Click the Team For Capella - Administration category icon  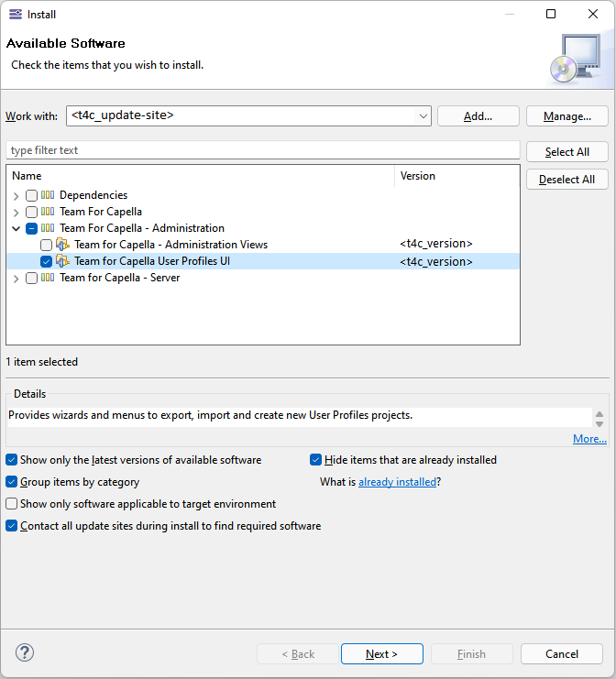[48, 228]
